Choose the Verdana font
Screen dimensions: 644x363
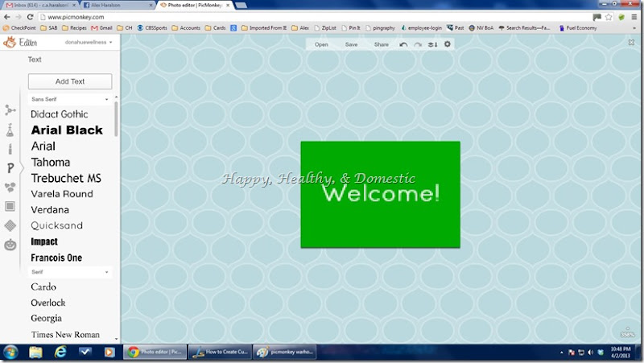(x=50, y=210)
